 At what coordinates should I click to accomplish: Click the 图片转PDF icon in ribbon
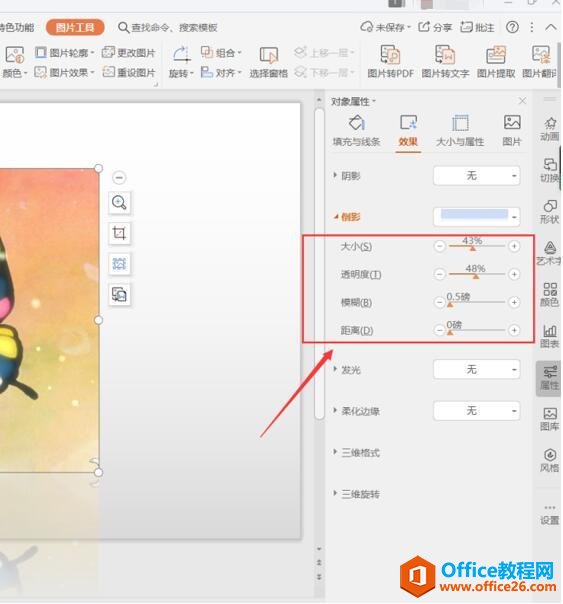(x=390, y=55)
